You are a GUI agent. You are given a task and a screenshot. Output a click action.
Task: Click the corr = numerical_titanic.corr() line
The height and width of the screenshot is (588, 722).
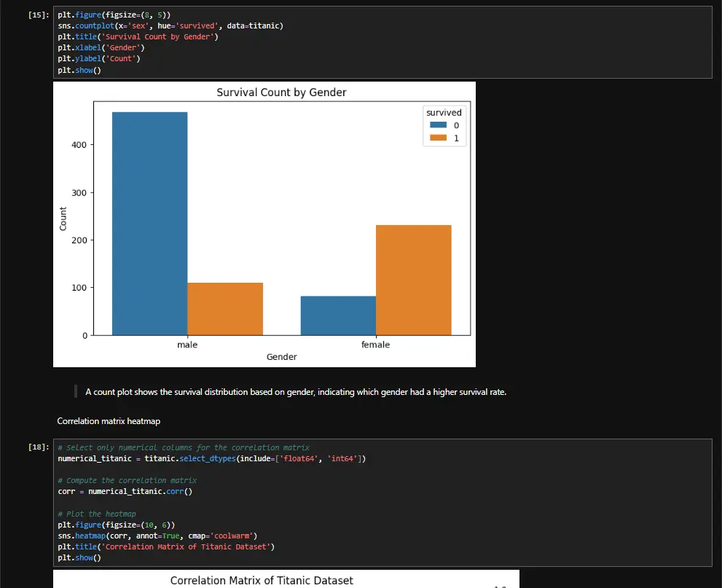point(125,492)
